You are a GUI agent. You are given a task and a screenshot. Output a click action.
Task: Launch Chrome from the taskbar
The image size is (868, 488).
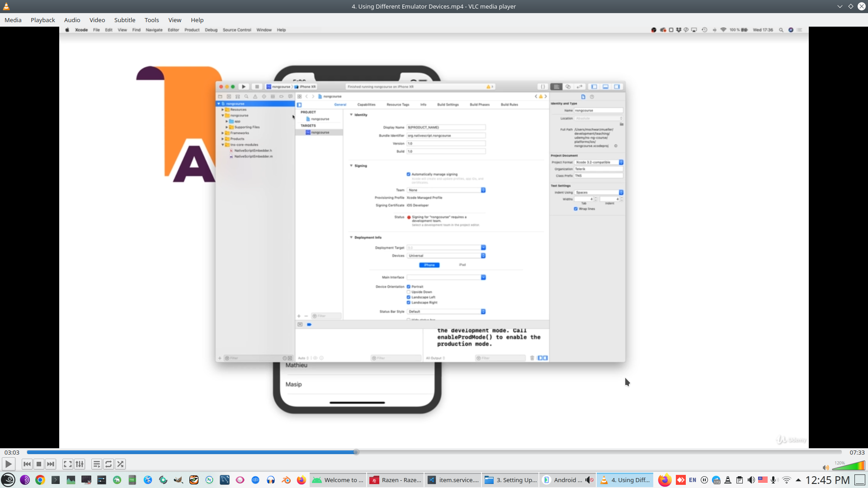[40, 480]
